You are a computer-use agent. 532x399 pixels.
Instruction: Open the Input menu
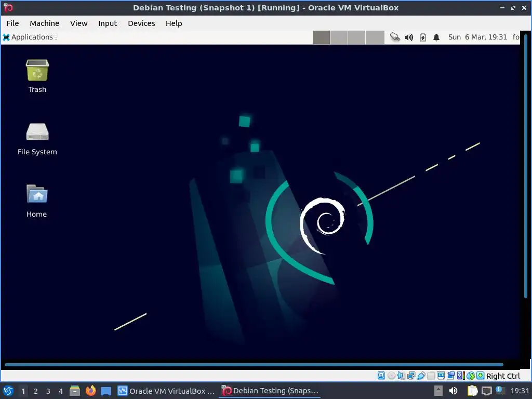(108, 23)
